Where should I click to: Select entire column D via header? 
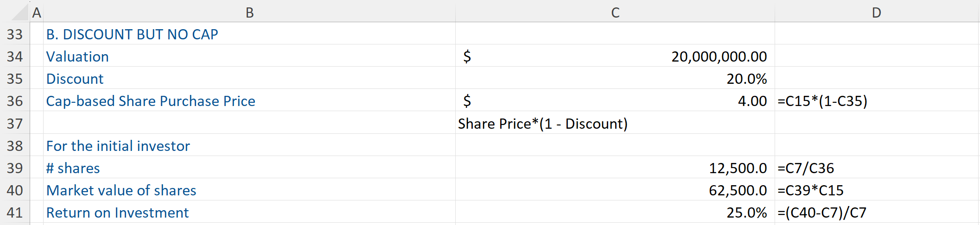pos(876,12)
